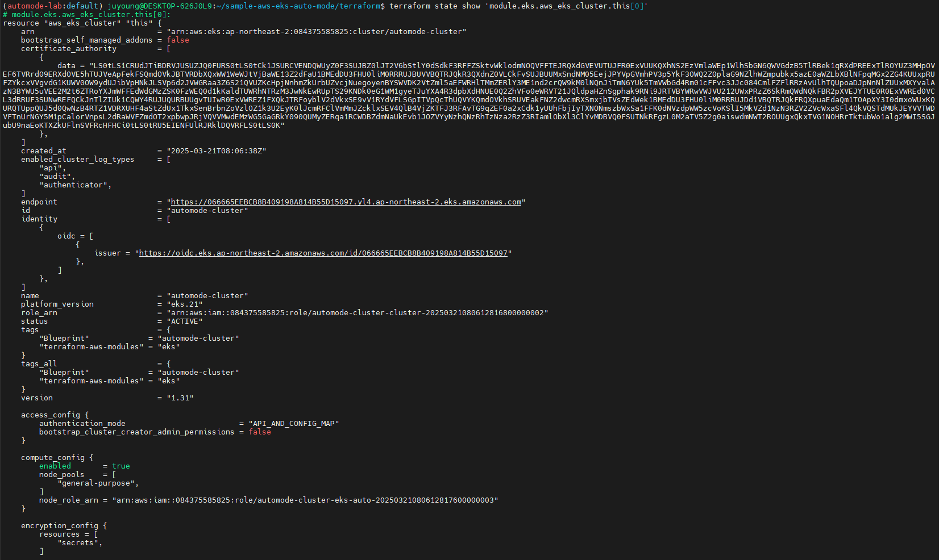Click the authentication_mode "API_AND_CONFIG_MAP" value

pyautogui.click(x=294, y=424)
